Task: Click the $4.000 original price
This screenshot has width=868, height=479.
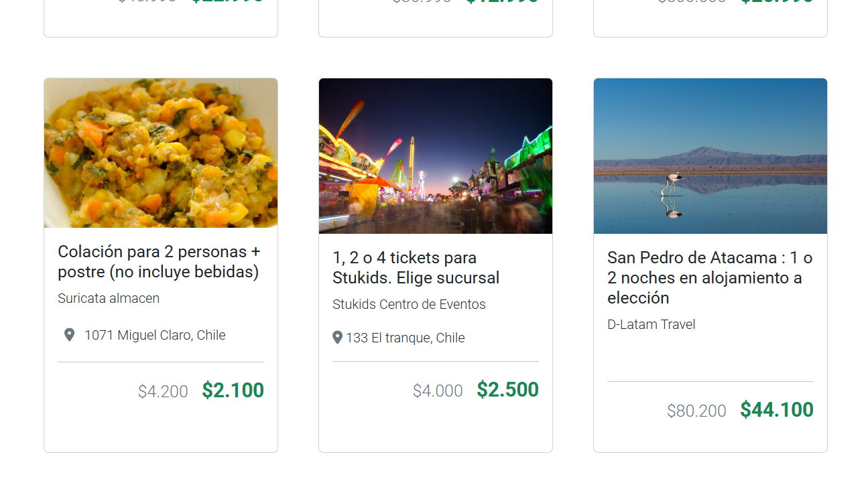Action: click(x=438, y=391)
